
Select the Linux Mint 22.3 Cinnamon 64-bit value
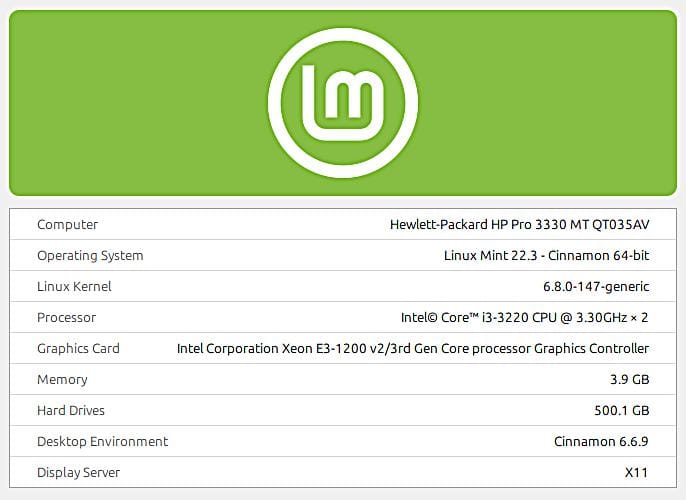pos(546,255)
